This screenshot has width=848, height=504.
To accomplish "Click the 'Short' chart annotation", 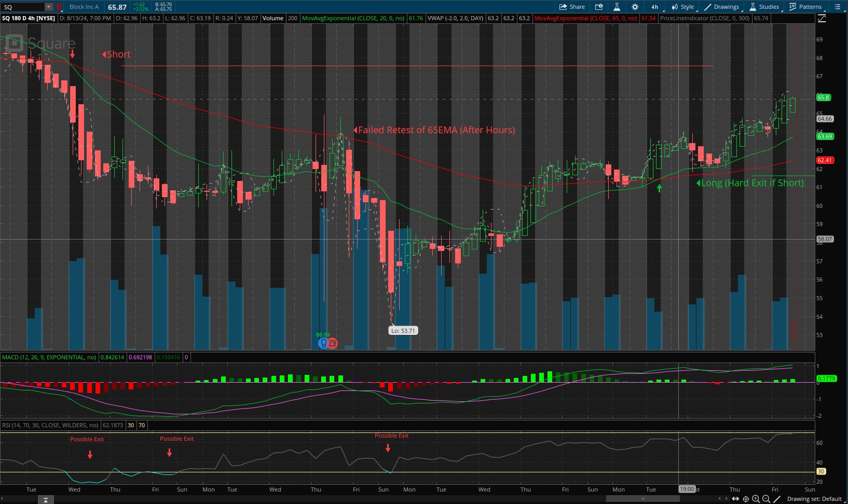I will 116,54.
